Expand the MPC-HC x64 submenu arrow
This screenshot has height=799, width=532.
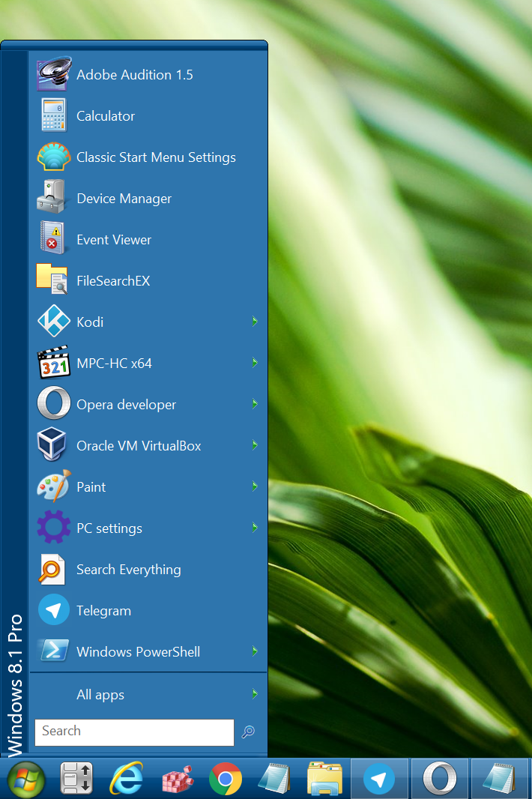(255, 363)
